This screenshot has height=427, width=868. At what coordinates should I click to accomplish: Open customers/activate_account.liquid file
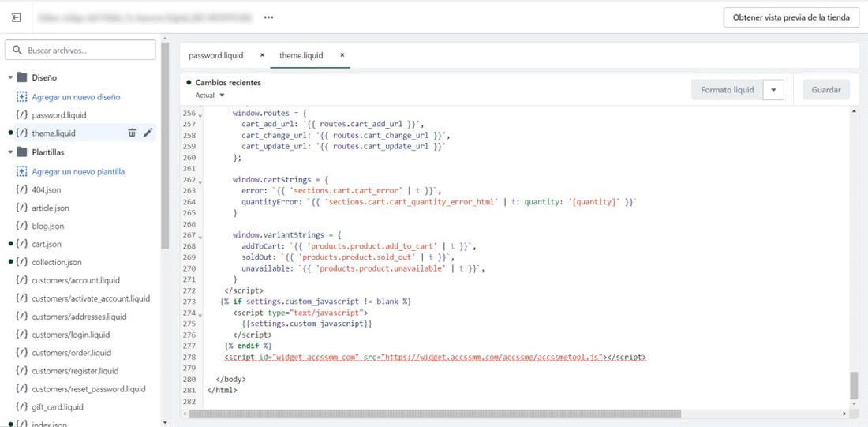pyautogui.click(x=91, y=298)
